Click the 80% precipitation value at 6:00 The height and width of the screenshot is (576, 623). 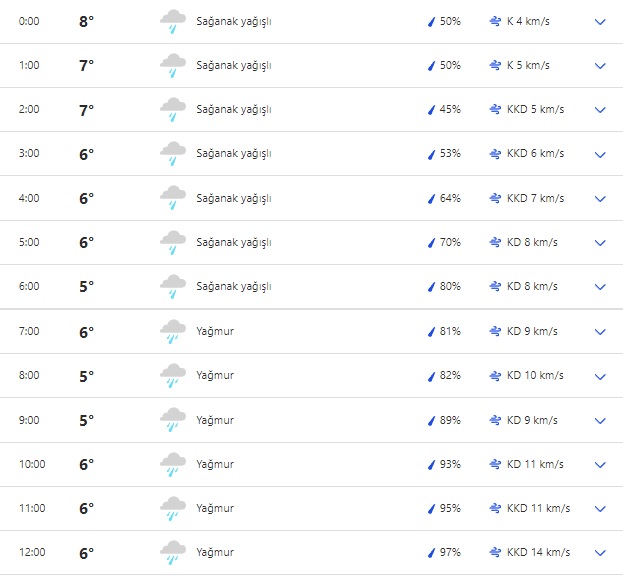(450, 287)
